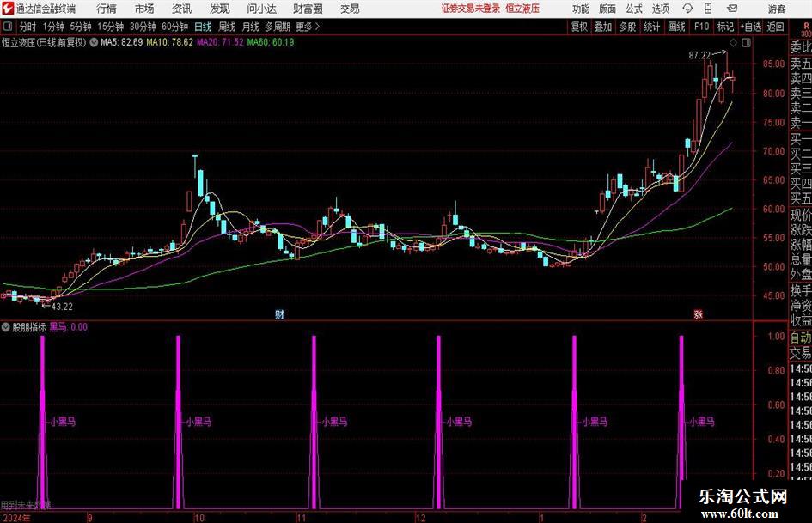This screenshot has height=523, width=812.
Task: Click the 证券交易未登录 status link
Action: click(471, 9)
